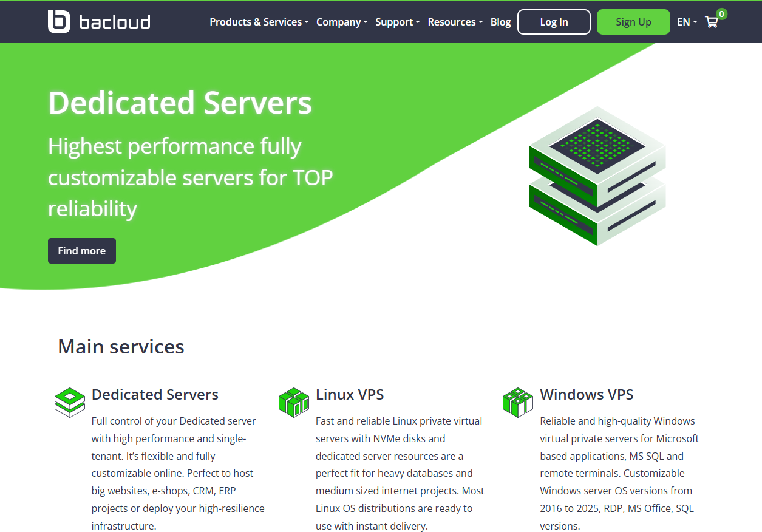Click the Dedicated Servers hero title
Viewport: 762px width, 532px height.
(x=180, y=103)
